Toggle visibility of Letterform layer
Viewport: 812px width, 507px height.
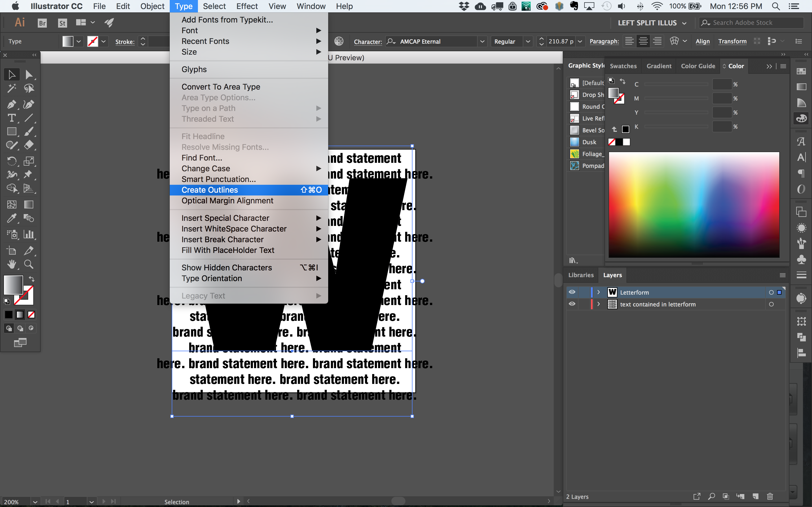(572, 292)
